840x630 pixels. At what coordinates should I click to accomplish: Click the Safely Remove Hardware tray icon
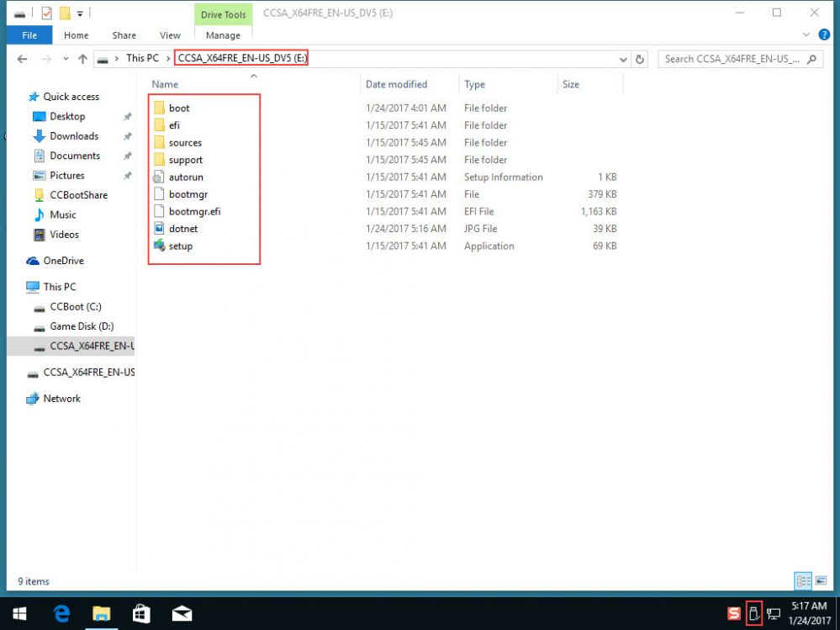pos(754,613)
